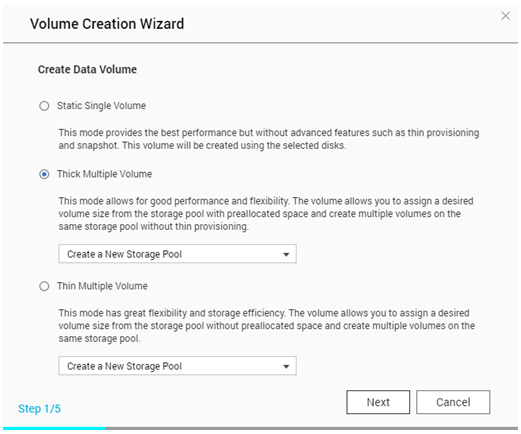Click the Thick Multiple Volume description paragraph
The width and height of the screenshot is (521, 434).
(266, 214)
